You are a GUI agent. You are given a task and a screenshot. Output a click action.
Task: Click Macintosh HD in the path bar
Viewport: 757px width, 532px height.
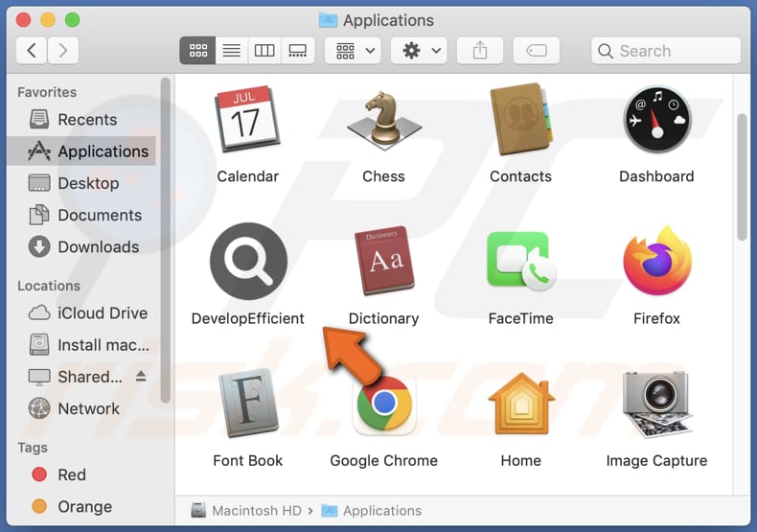246,510
